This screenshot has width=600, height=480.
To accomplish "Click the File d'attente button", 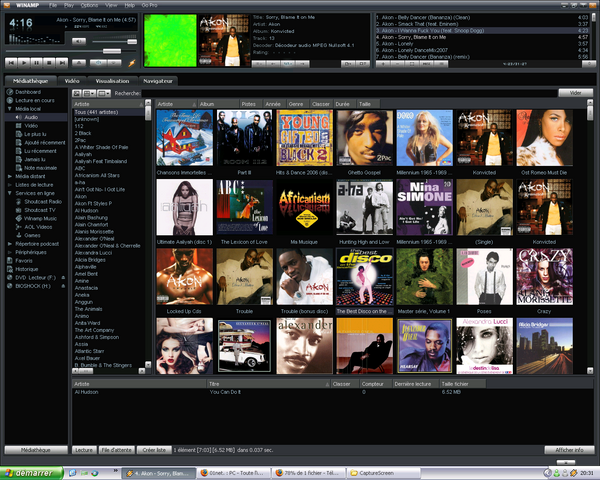I will tap(116, 450).
